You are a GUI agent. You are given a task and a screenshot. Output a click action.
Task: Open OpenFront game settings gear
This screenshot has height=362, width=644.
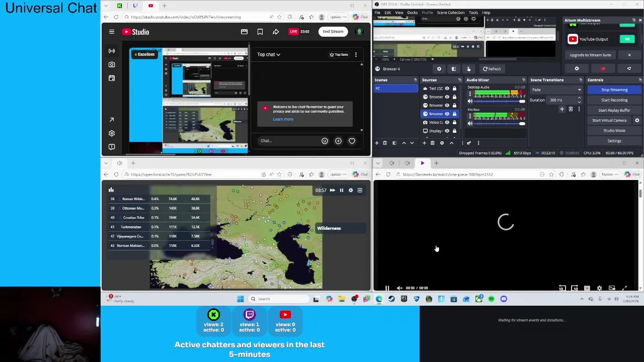point(351,190)
